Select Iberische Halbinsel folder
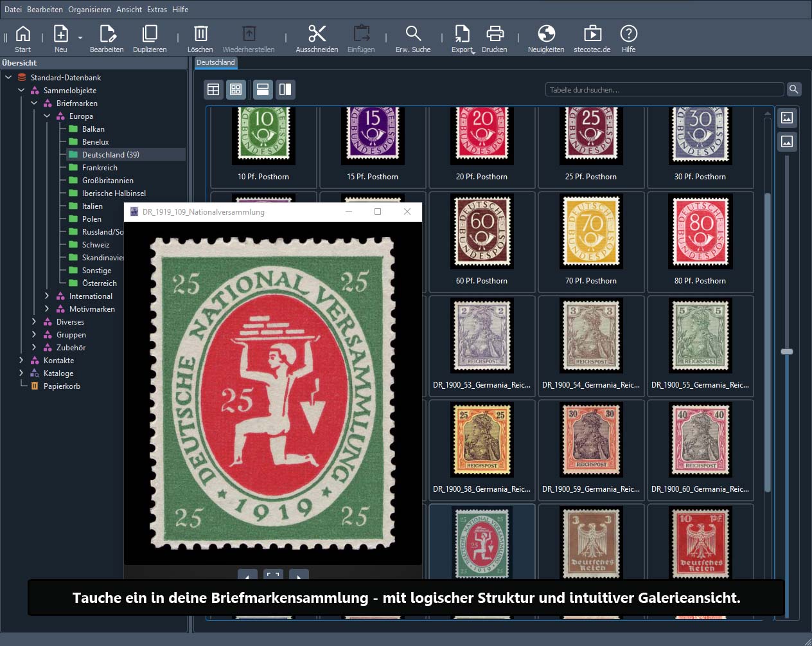Viewport: 812px width, 646px height. coord(114,193)
